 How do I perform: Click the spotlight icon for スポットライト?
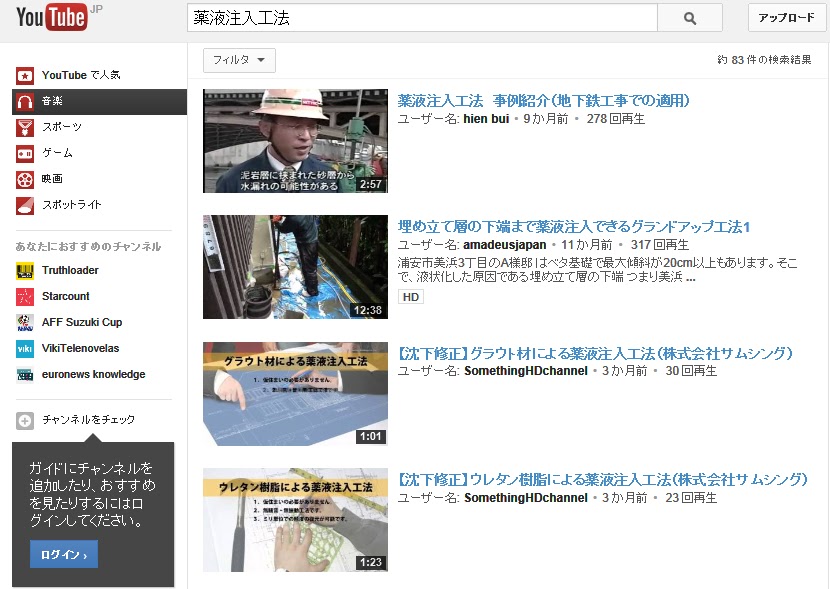[x=25, y=205]
